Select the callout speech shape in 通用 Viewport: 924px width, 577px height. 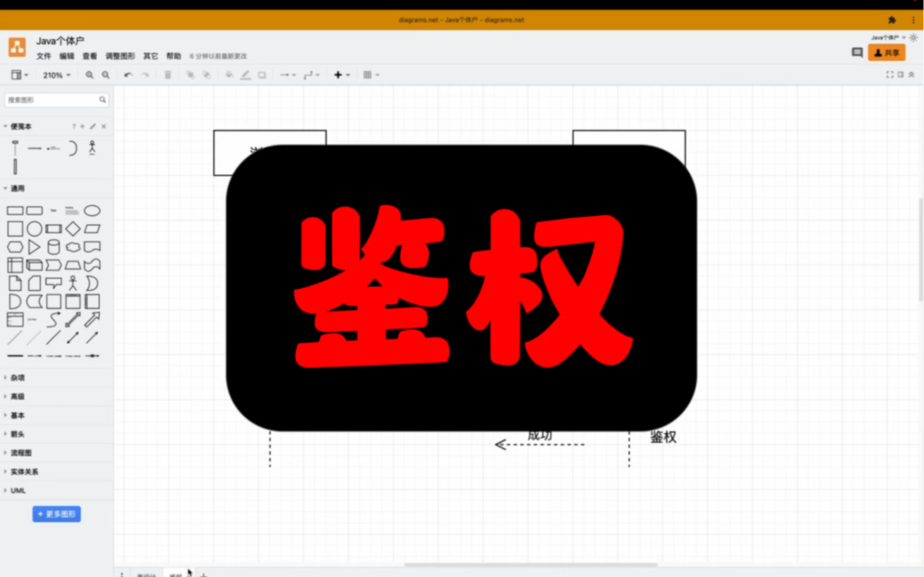pyautogui.click(x=53, y=283)
